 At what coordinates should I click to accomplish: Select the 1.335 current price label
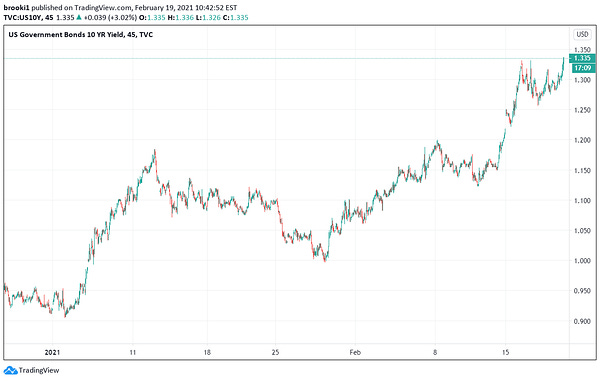[x=582, y=58]
